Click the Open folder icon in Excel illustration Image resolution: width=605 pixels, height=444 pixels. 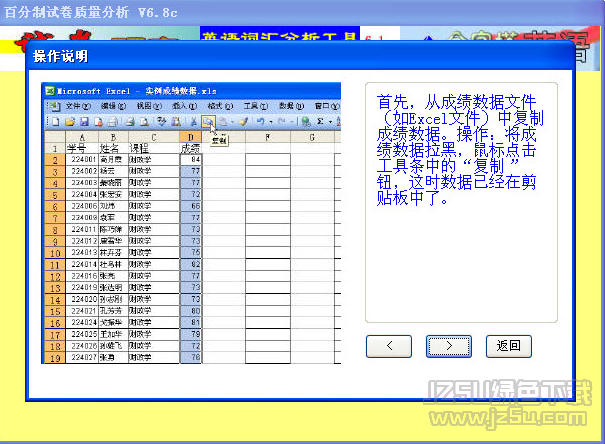point(70,122)
